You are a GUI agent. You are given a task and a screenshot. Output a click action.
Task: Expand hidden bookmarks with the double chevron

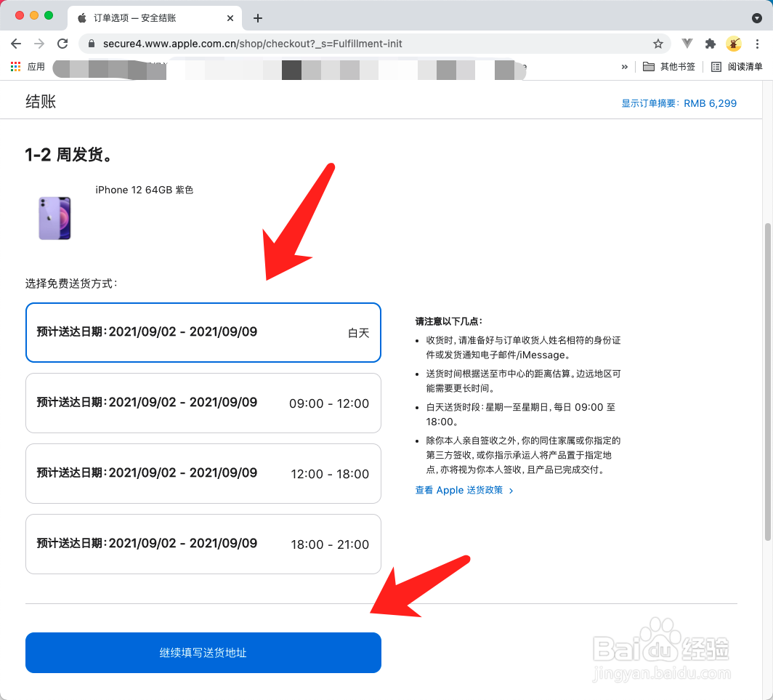tap(625, 67)
